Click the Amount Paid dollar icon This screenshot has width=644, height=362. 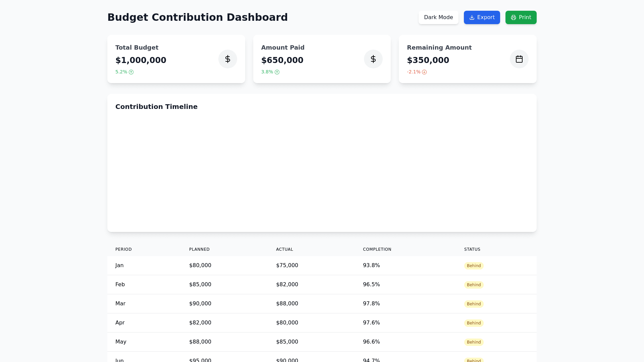pos(373,59)
